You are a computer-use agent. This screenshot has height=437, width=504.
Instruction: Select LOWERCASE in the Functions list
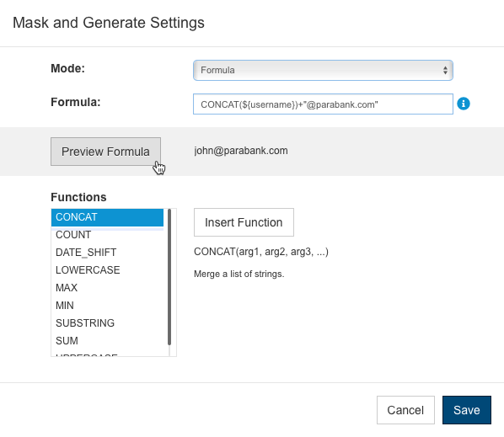click(107, 270)
